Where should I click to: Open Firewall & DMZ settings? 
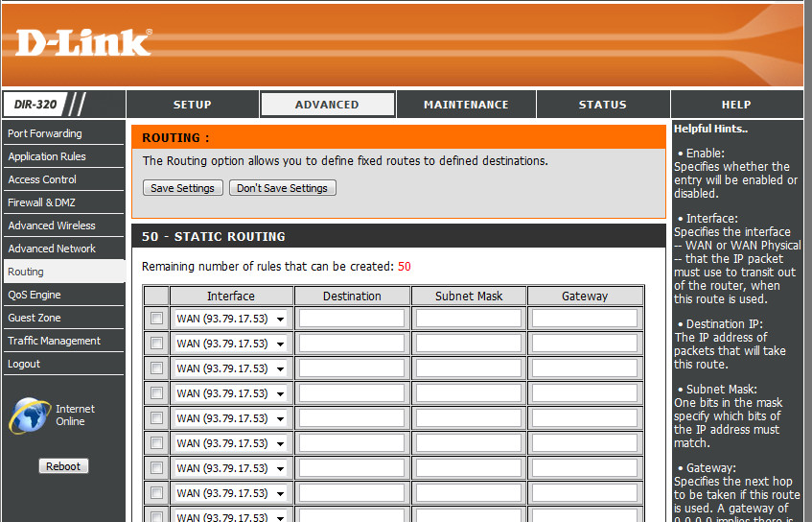(x=63, y=202)
